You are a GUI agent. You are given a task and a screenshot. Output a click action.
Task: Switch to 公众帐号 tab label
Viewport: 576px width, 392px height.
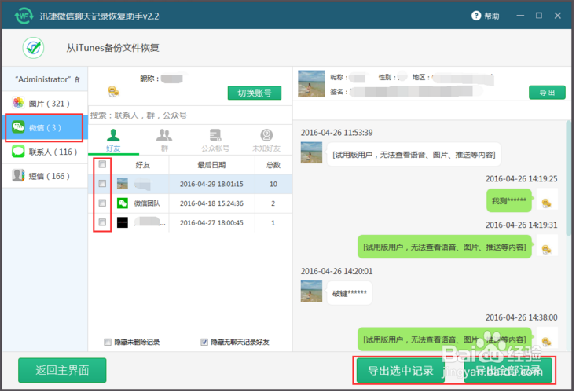215,148
